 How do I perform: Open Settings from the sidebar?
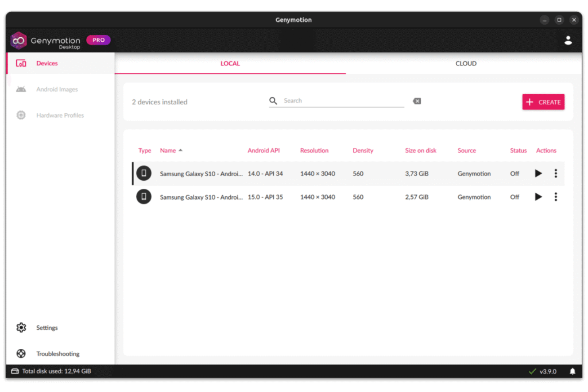click(60, 328)
